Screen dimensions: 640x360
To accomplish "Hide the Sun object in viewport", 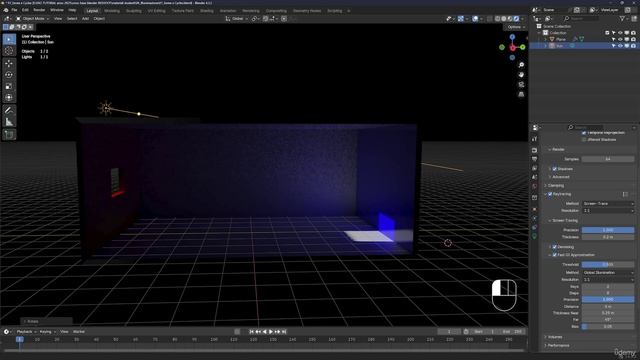I will [x=620, y=46].
